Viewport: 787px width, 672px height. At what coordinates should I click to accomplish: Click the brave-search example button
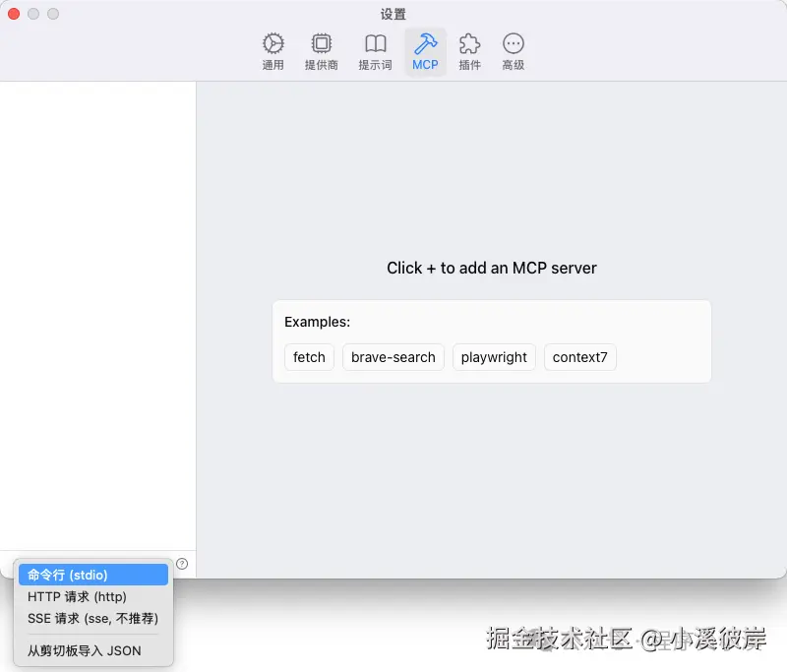pyautogui.click(x=393, y=357)
